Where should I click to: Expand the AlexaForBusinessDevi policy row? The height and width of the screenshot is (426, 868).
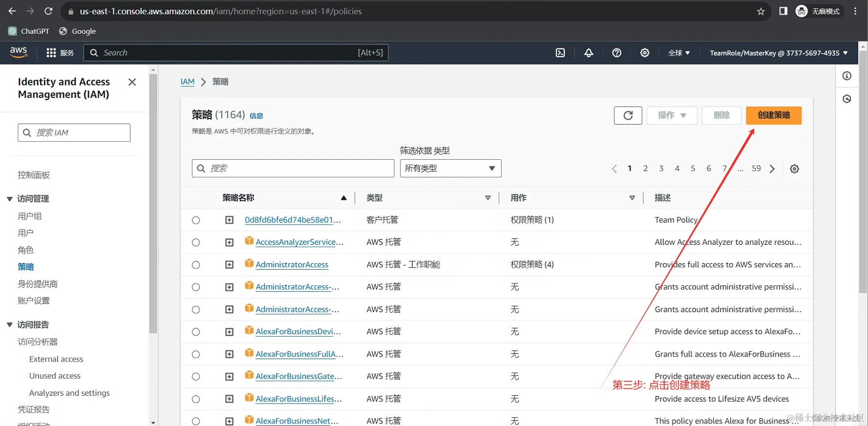(x=229, y=332)
